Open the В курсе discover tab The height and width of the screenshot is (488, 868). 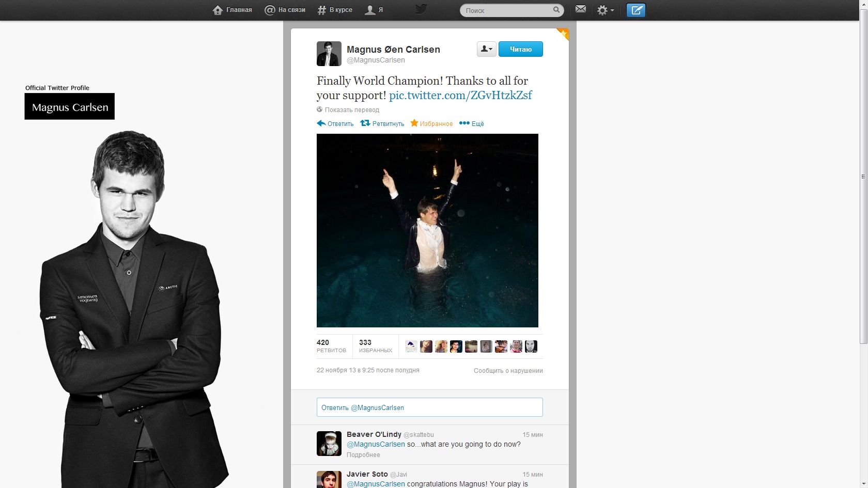tap(335, 10)
